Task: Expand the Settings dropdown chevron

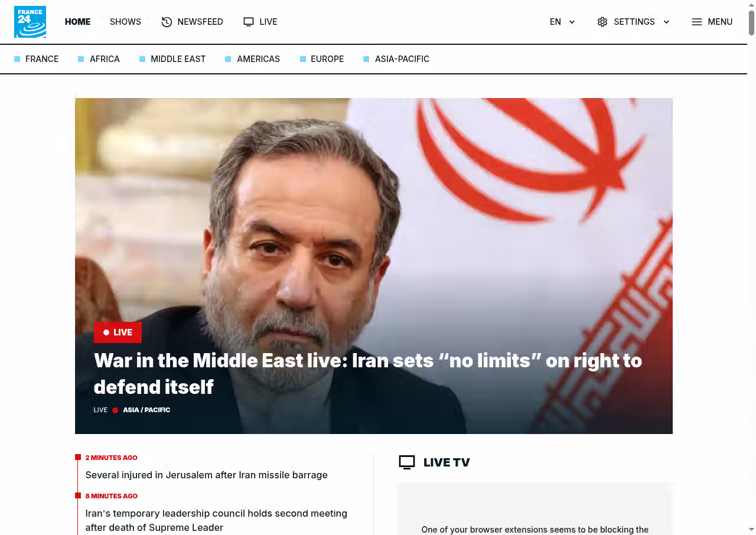Action: [666, 22]
